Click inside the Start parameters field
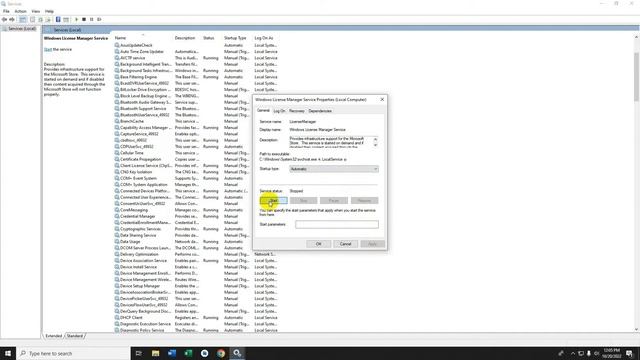Viewport: 640px width, 360px height. (337, 224)
